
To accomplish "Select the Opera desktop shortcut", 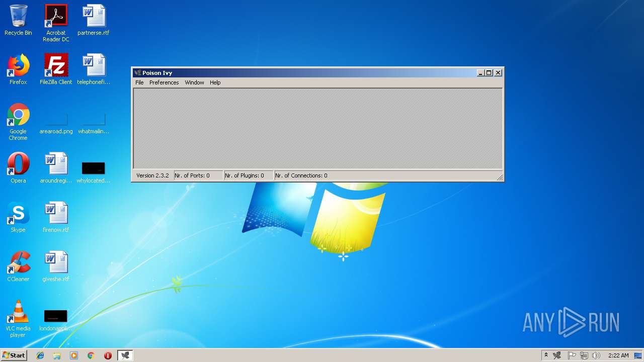I will click(18, 168).
